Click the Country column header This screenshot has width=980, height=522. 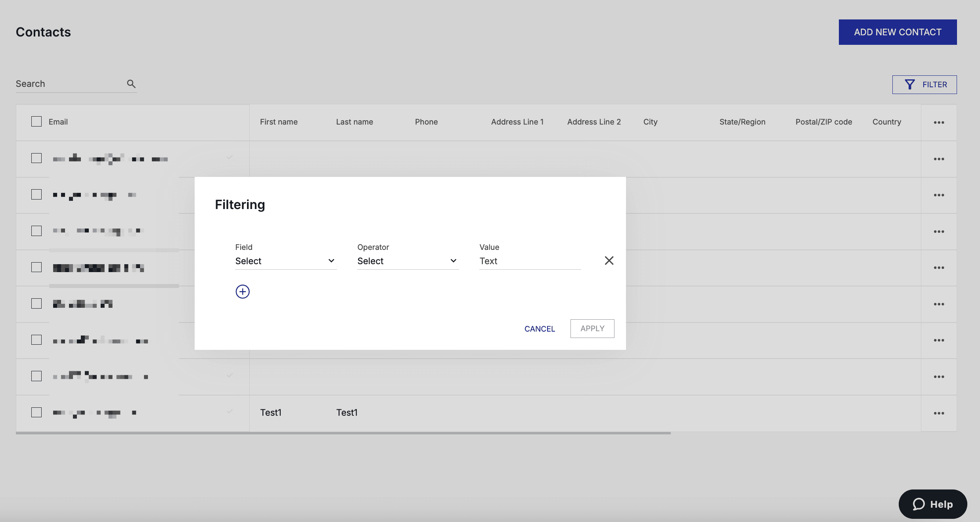(886, 122)
